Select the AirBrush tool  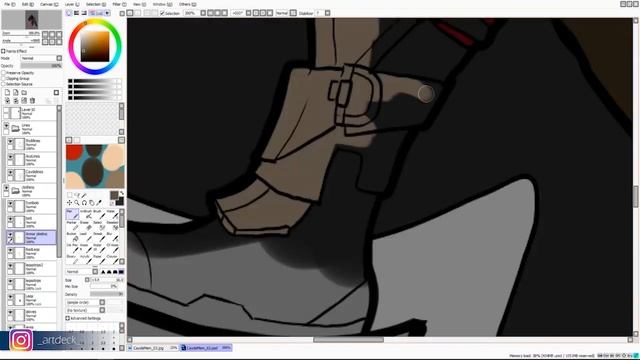(x=86, y=214)
